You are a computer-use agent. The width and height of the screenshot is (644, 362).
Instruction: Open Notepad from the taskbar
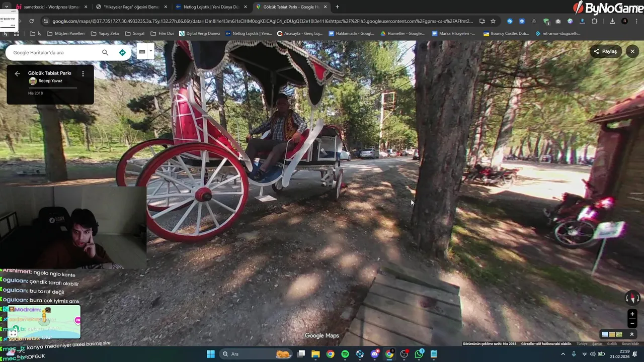pyautogui.click(x=434, y=354)
